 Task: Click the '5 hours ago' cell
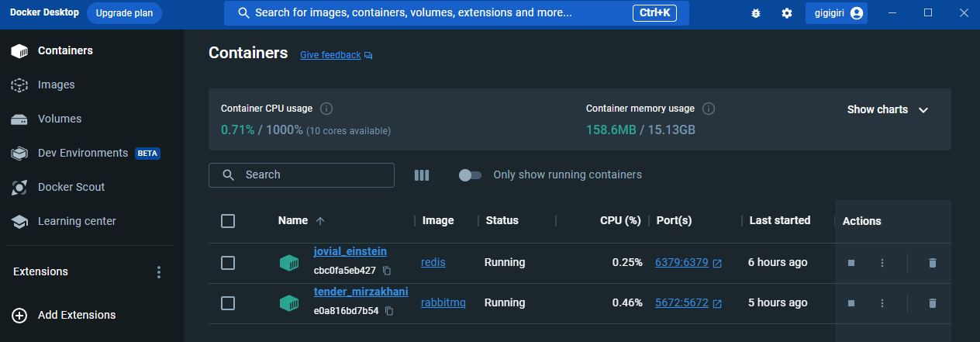coord(778,302)
